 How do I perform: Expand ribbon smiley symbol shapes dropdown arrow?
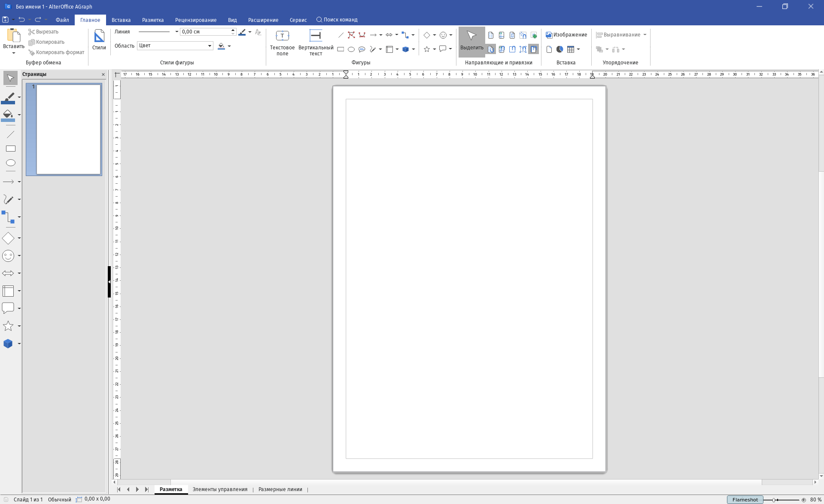click(451, 35)
